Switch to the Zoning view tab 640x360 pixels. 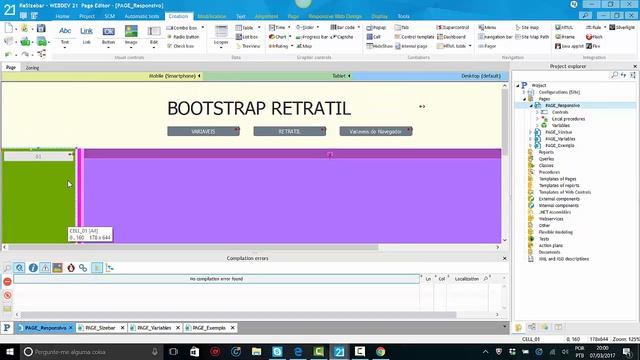[32, 68]
